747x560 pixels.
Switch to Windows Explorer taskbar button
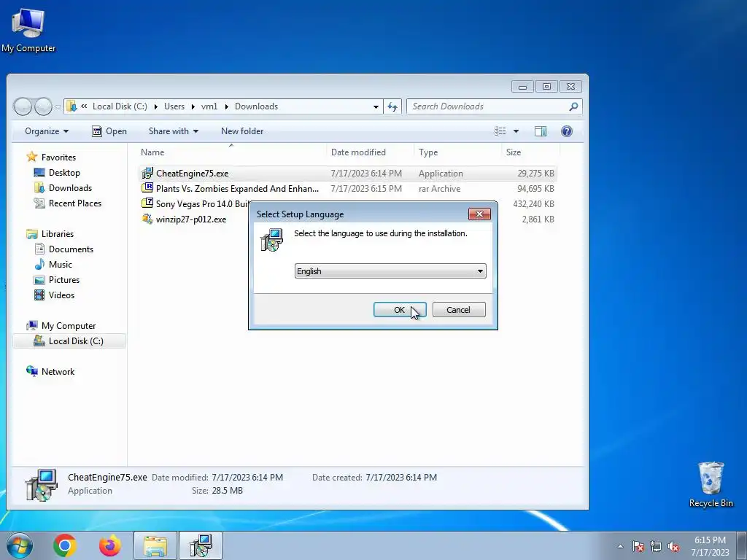(x=155, y=545)
